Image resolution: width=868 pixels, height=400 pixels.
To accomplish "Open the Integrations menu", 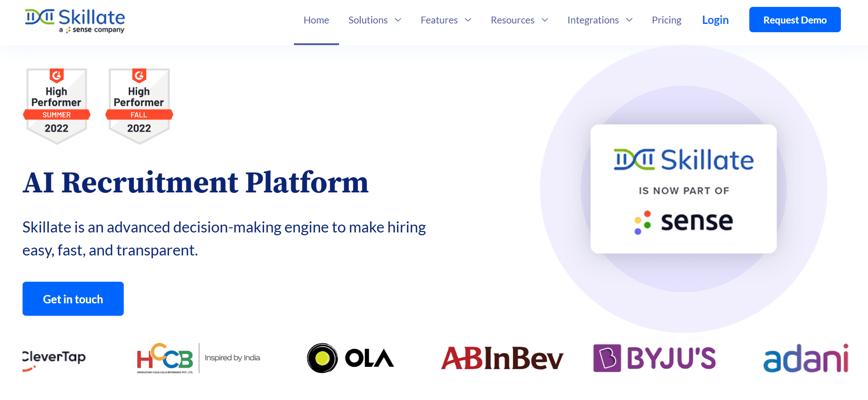I will (x=593, y=20).
